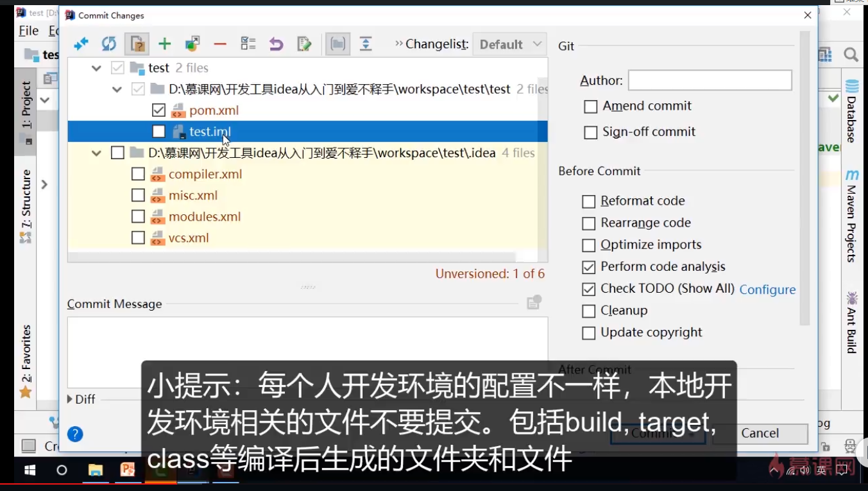
Task: Check the misc.xml checkbox
Action: click(138, 195)
